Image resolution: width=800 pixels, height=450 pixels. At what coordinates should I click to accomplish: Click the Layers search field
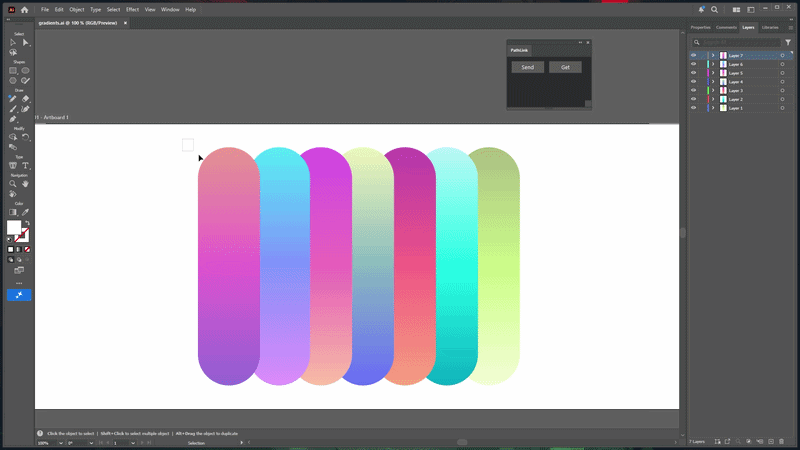736,42
